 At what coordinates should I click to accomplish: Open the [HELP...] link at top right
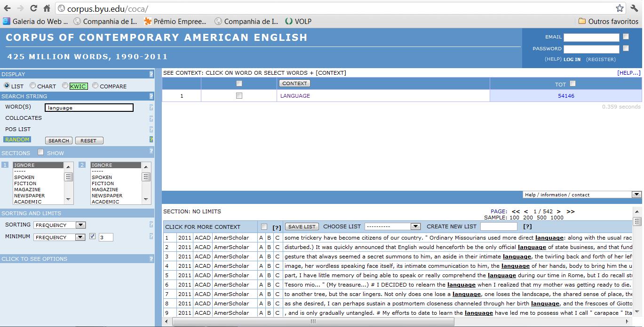pos(629,73)
